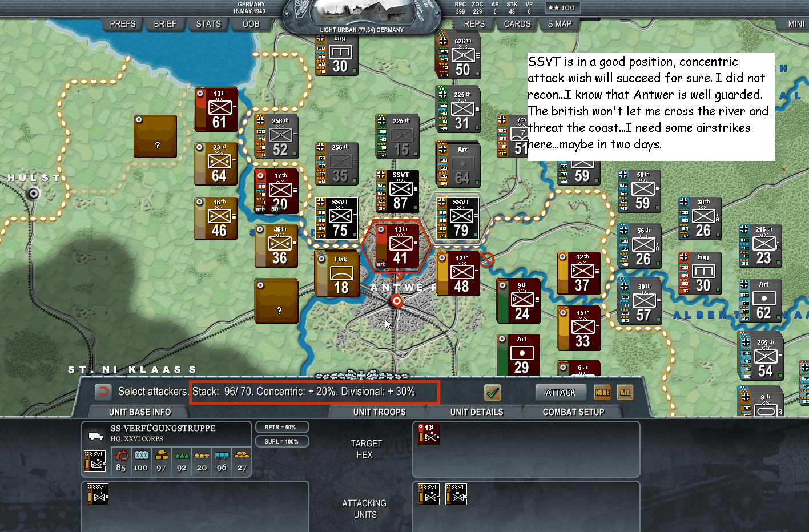Open the REPS reports menu
This screenshot has width=809, height=532.
point(474,24)
